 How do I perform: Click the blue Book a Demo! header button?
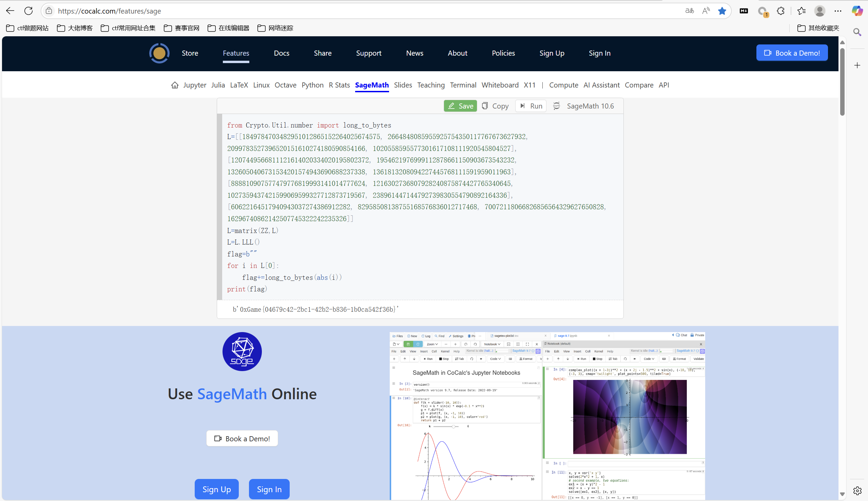pyautogui.click(x=792, y=53)
